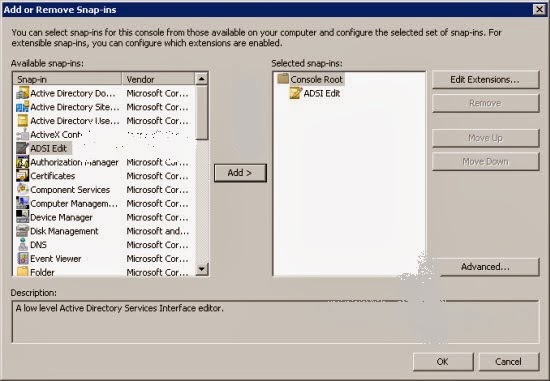Select Console Root in selected snap-ins
The height and width of the screenshot is (381, 550).
(316, 79)
